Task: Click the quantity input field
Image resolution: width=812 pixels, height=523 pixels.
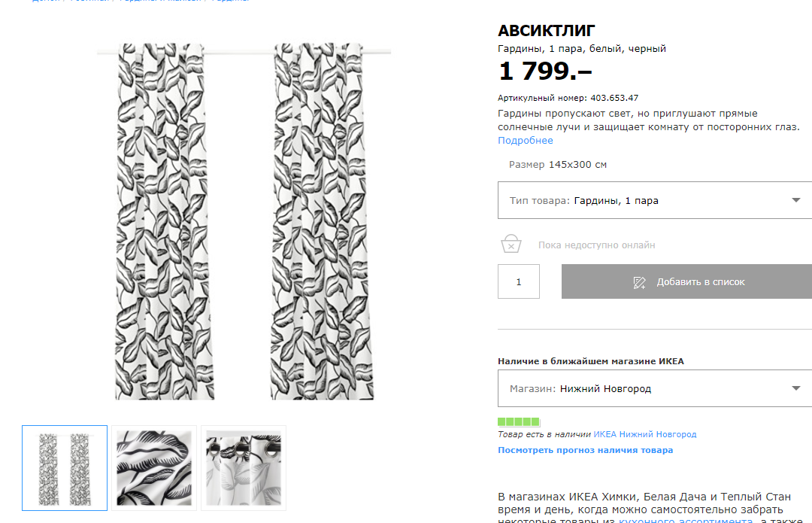Action: (519, 282)
